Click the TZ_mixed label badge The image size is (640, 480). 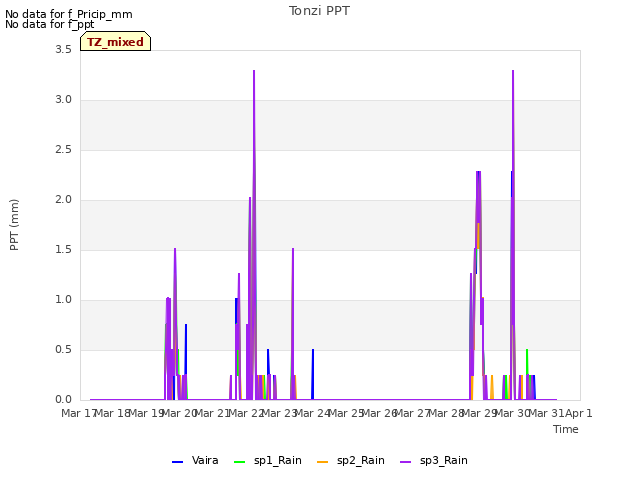click(116, 41)
